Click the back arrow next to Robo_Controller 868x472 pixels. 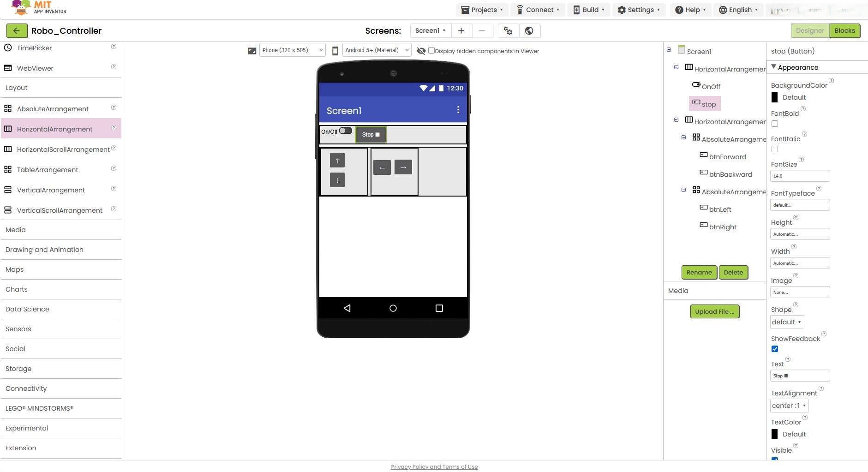click(x=17, y=30)
